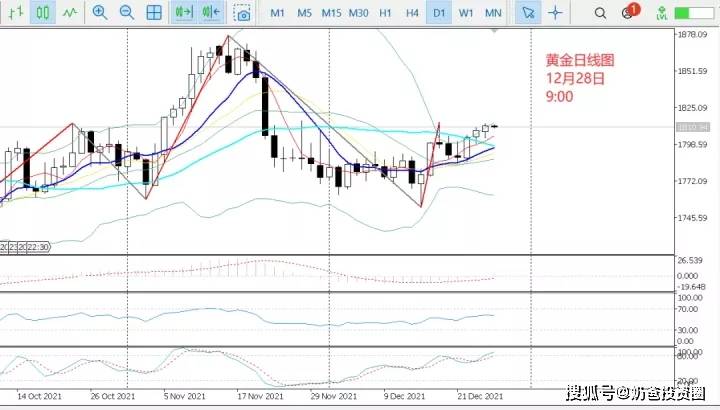Select the MN monthly timeframe

[x=493, y=13]
